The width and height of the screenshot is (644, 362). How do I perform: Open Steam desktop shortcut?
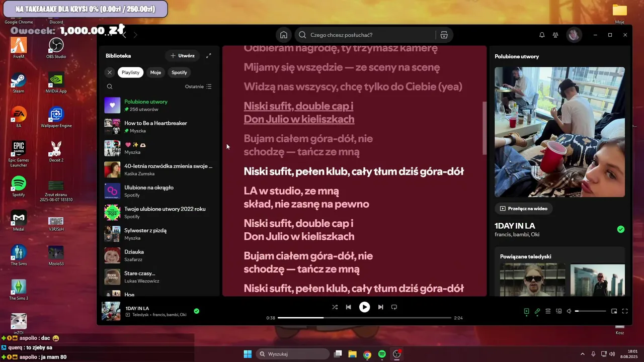click(x=19, y=83)
